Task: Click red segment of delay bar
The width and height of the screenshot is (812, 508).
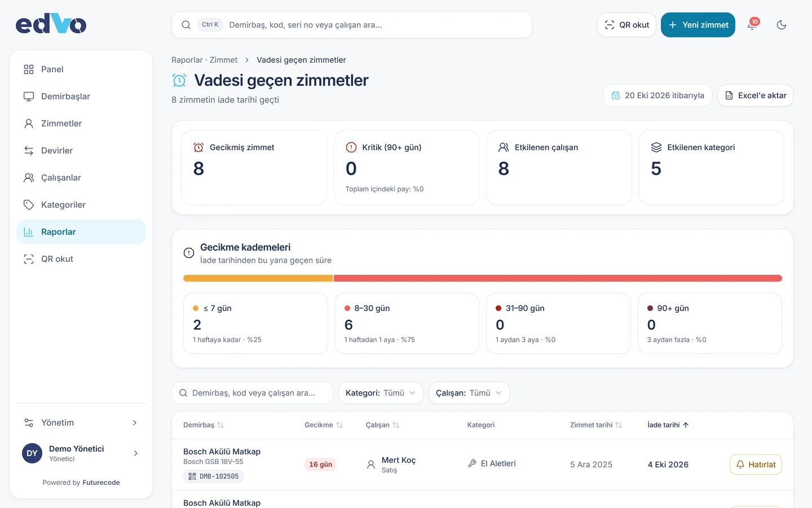Action: (558, 278)
